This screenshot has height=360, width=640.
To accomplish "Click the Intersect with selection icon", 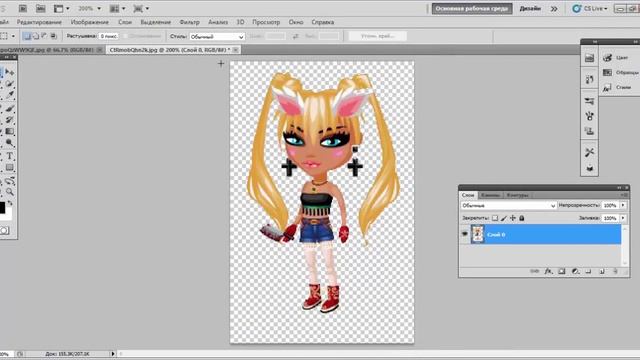I will click(53, 36).
